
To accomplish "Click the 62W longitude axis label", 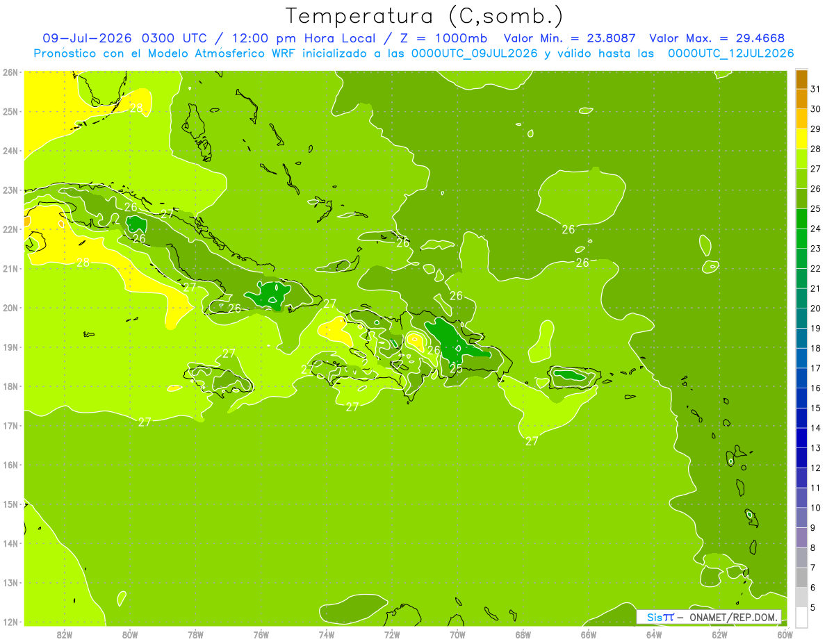I will (719, 634).
